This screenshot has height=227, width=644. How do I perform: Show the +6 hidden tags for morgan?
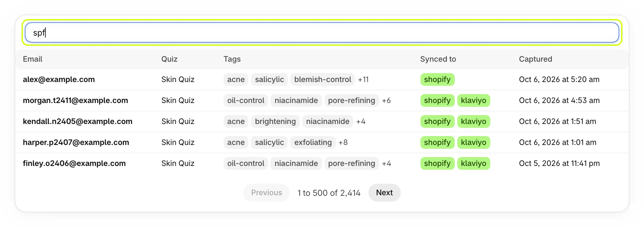click(386, 100)
